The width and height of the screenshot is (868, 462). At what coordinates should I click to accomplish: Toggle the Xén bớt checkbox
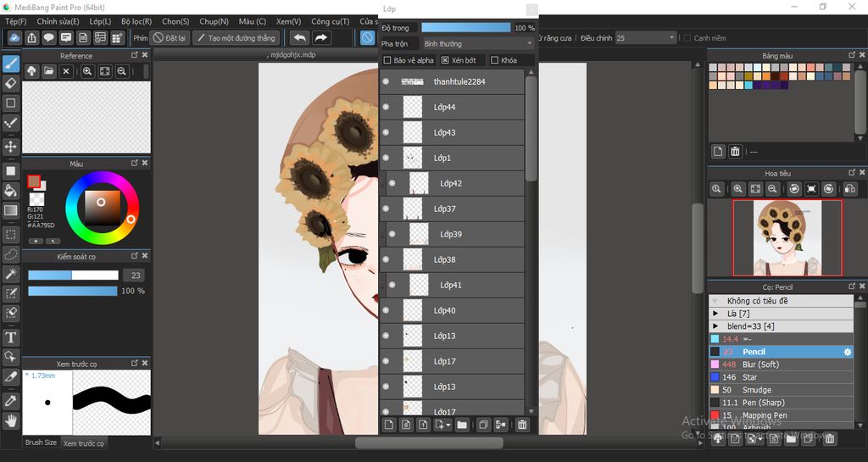click(x=445, y=60)
